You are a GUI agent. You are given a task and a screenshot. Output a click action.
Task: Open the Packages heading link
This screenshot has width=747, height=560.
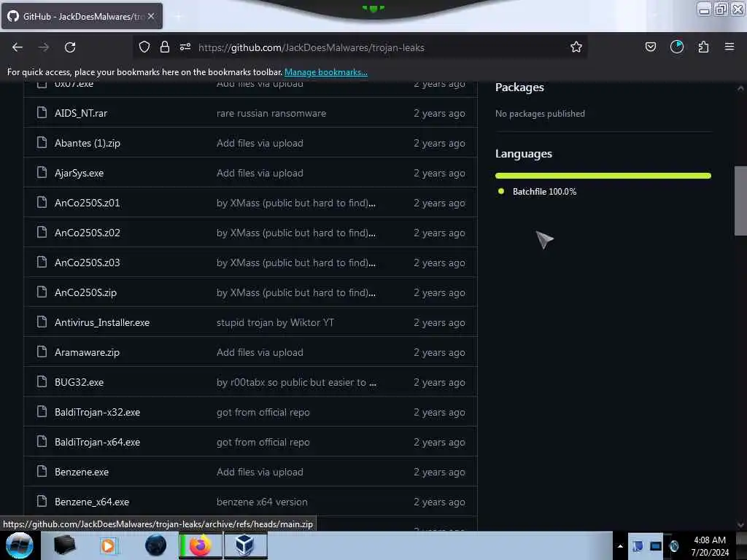[x=519, y=87]
